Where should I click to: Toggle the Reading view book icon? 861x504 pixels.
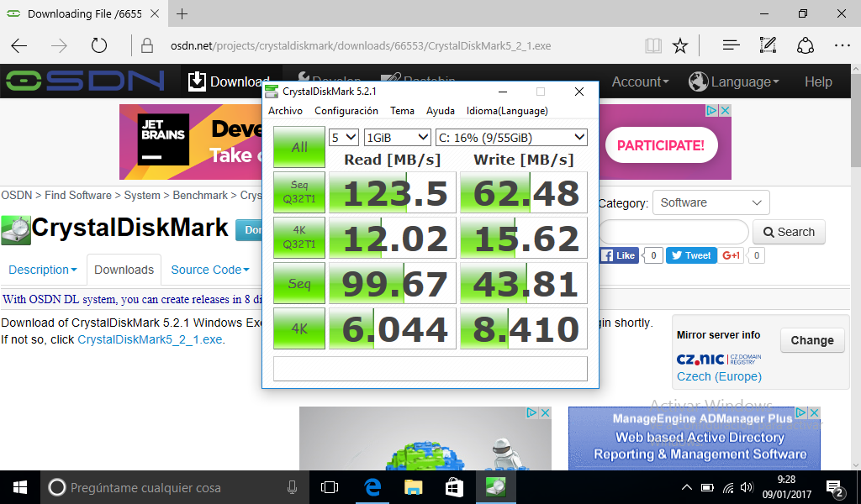coord(652,45)
